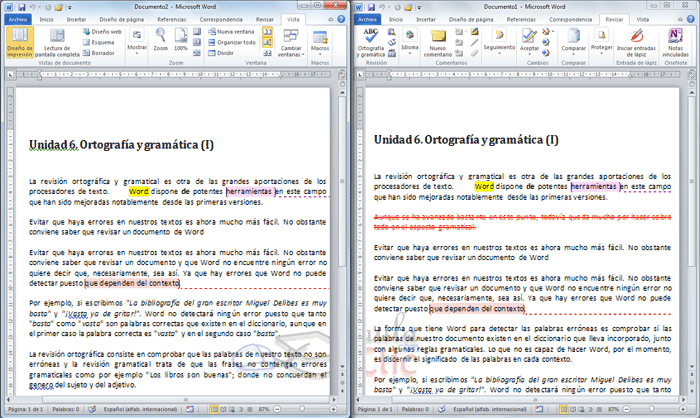Click Contar palabras icon in Revisión
This screenshot has height=418, width=700.
pyautogui.click(x=392, y=53)
